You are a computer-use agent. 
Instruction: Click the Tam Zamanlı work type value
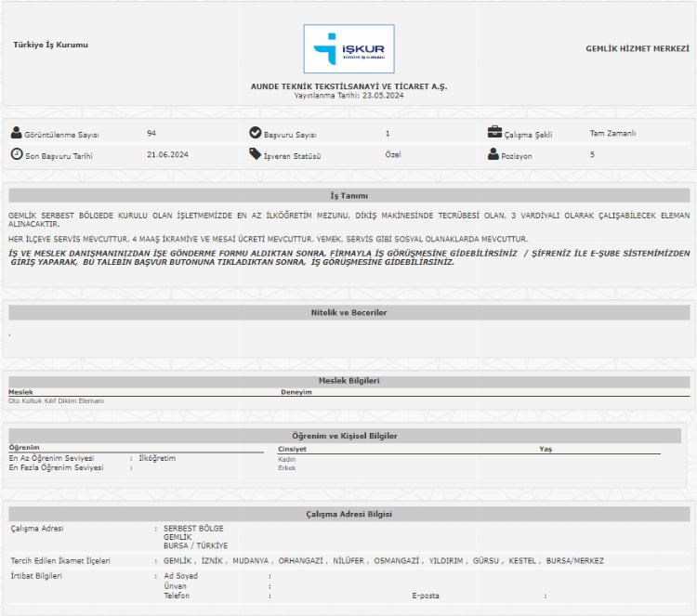pos(612,134)
